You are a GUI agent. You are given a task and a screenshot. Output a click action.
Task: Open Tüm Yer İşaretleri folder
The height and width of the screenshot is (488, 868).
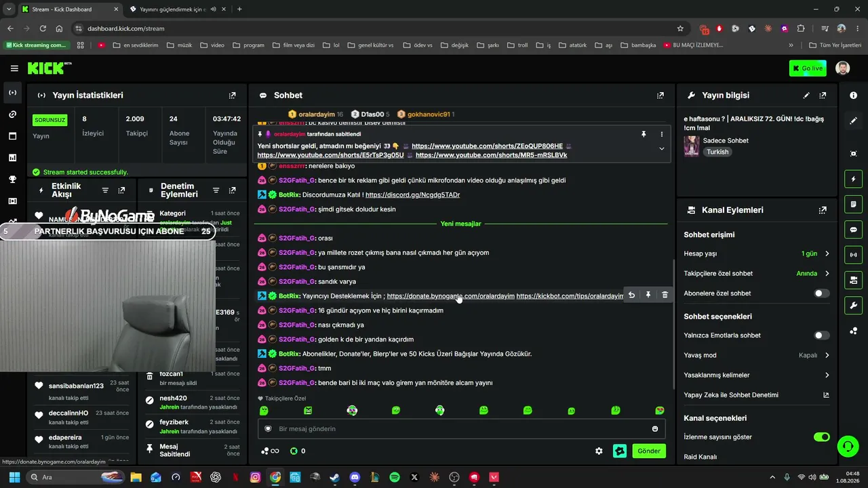pyautogui.click(x=835, y=45)
